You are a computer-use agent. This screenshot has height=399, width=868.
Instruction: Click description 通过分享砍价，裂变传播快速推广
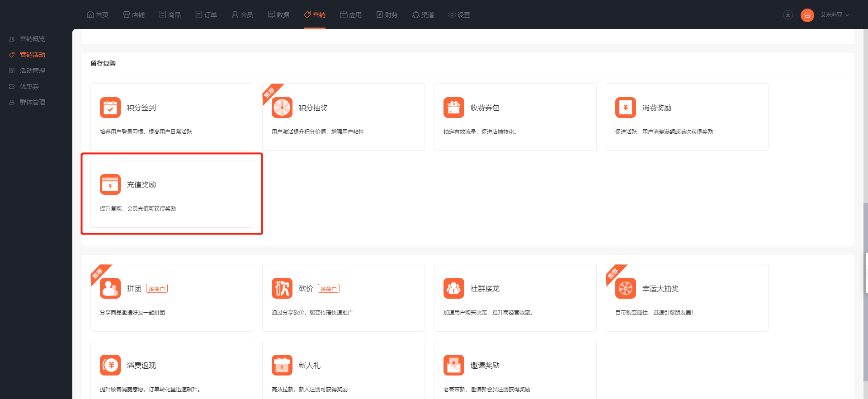pos(312,312)
